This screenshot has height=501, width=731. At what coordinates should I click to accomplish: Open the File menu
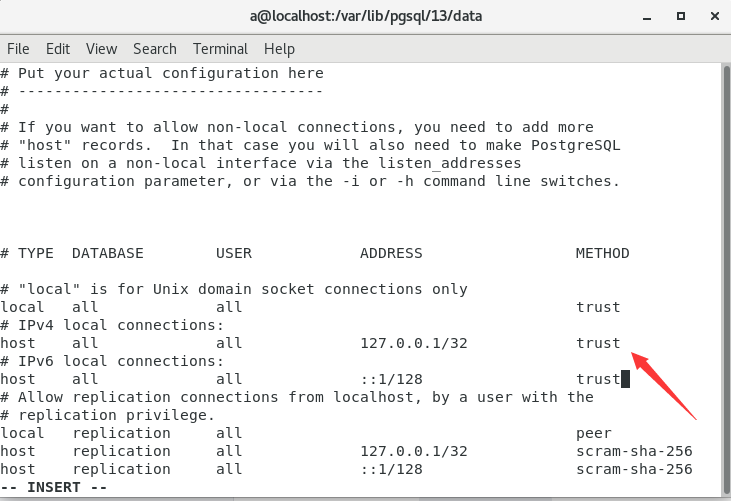point(18,48)
